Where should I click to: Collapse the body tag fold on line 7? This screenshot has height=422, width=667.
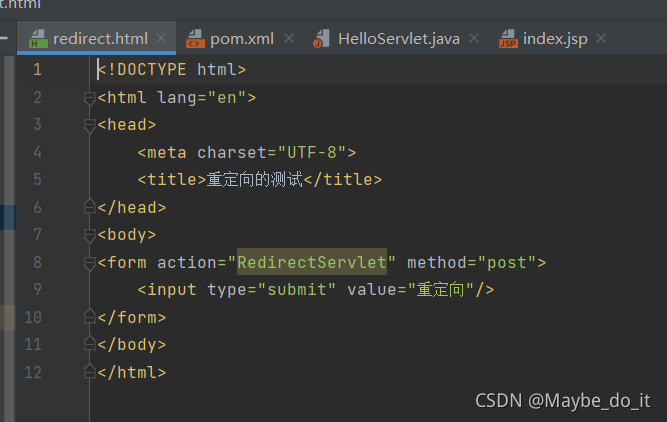click(89, 235)
